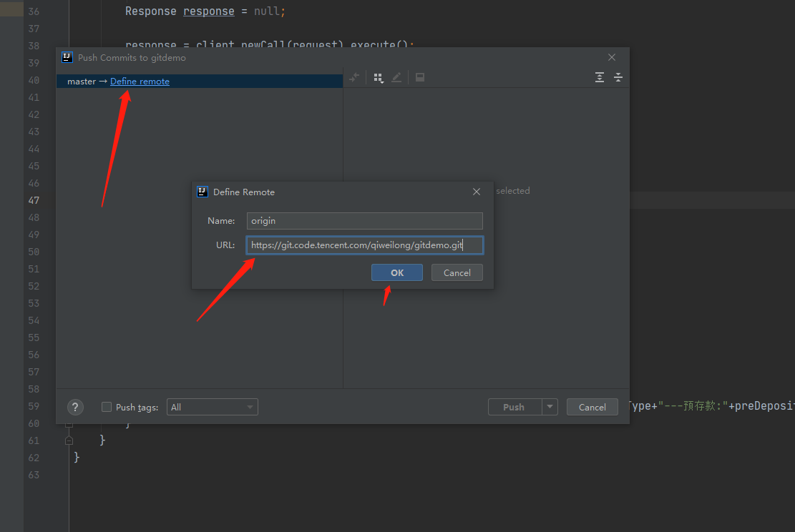This screenshot has width=795, height=532.
Task: Open help via the question mark button
Action: click(75, 407)
